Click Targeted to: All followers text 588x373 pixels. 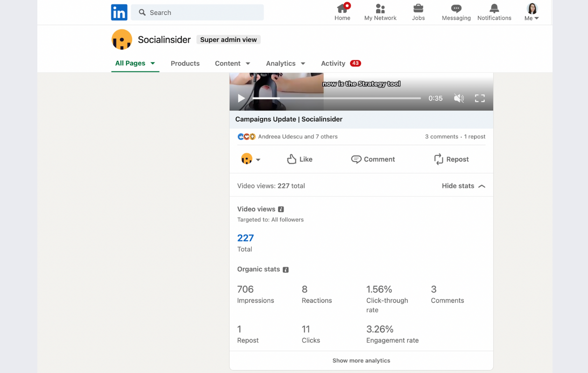click(x=270, y=220)
